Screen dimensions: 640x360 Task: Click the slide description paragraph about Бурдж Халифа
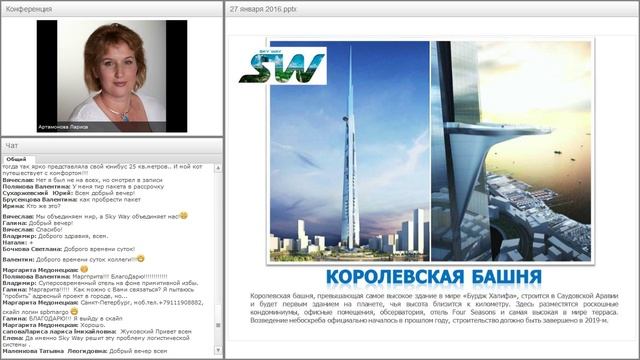434,308
